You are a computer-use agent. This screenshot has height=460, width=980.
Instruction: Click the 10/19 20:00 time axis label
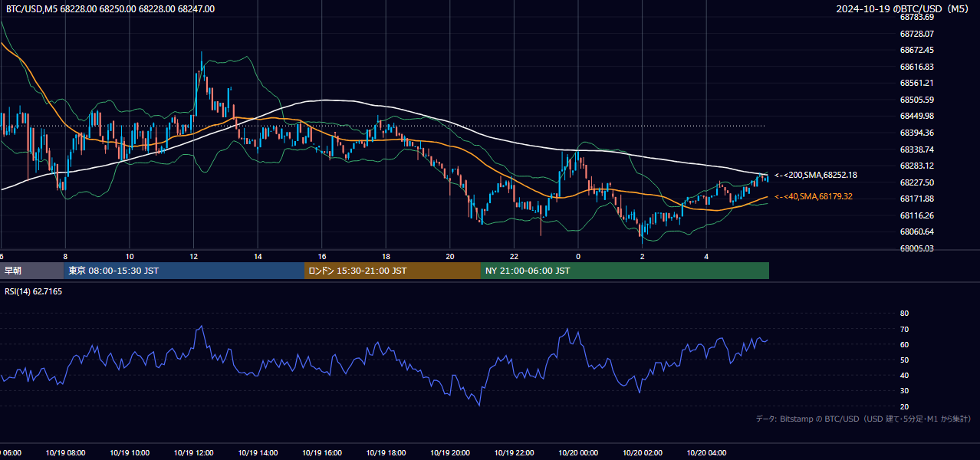(x=450, y=453)
